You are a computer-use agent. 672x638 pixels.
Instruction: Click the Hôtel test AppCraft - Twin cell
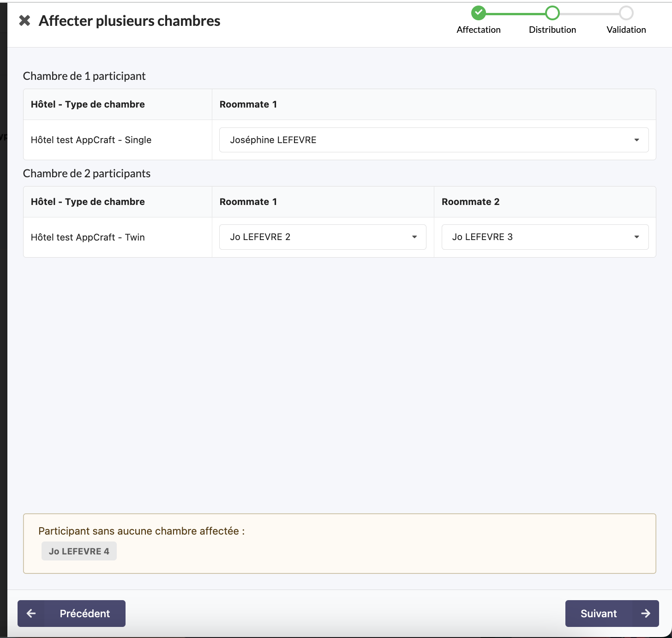(88, 237)
